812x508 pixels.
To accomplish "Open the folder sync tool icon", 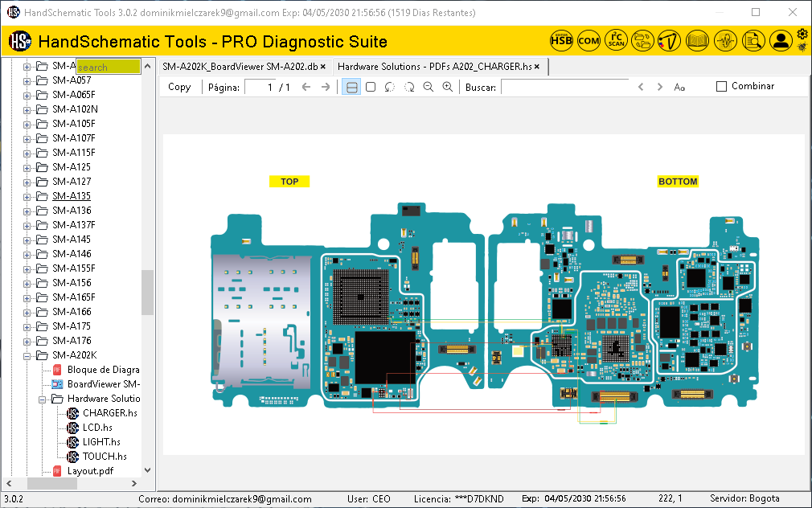I will coord(642,40).
